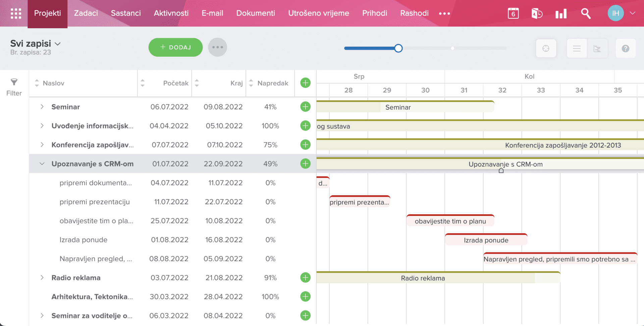
Task: Switch to Gantt view toggle
Action: click(597, 49)
